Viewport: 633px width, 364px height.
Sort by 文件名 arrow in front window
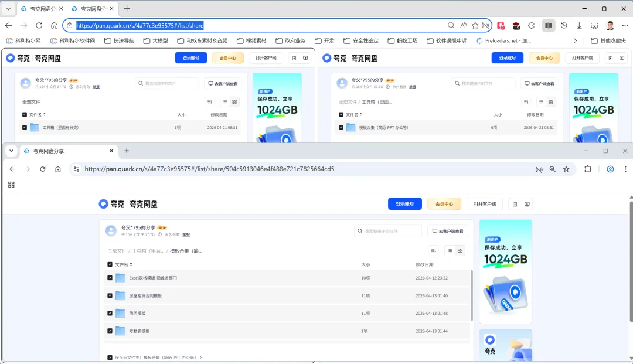click(131, 264)
